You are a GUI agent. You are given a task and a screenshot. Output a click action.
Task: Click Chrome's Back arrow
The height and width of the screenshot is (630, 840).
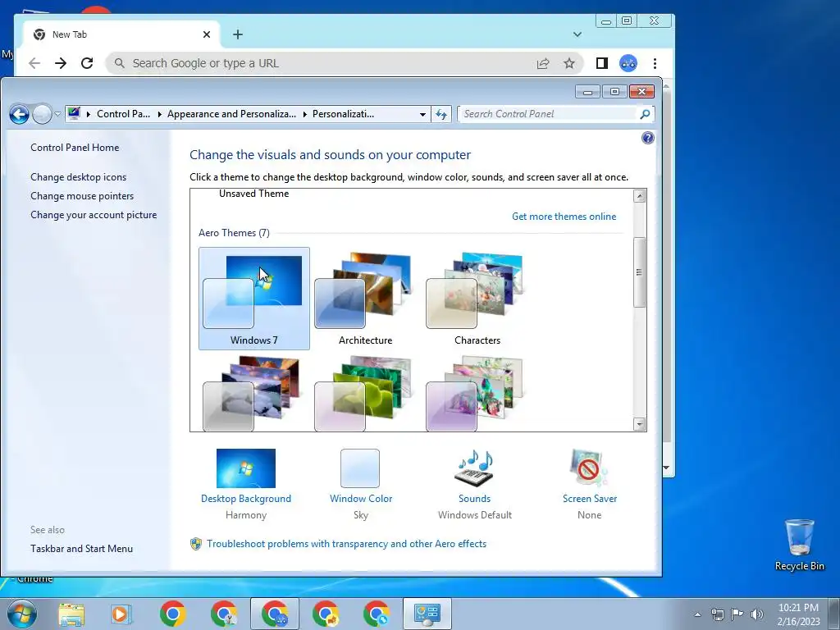[x=34, y=63]
